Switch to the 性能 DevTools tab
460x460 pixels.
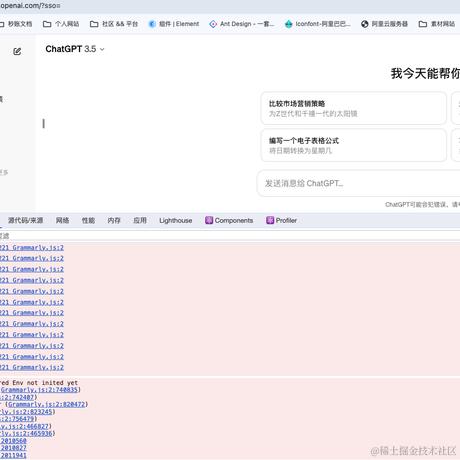click(88, 220)
